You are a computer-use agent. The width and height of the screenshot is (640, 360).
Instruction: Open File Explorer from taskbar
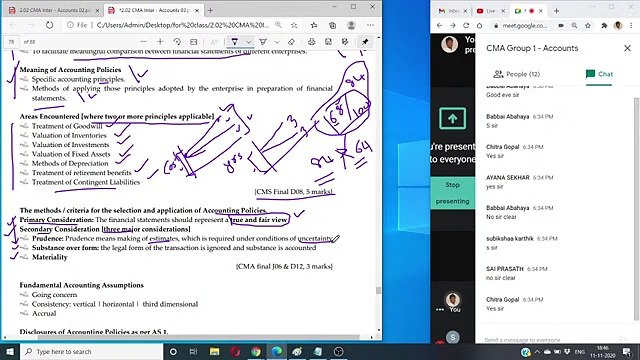click(214, 351)
